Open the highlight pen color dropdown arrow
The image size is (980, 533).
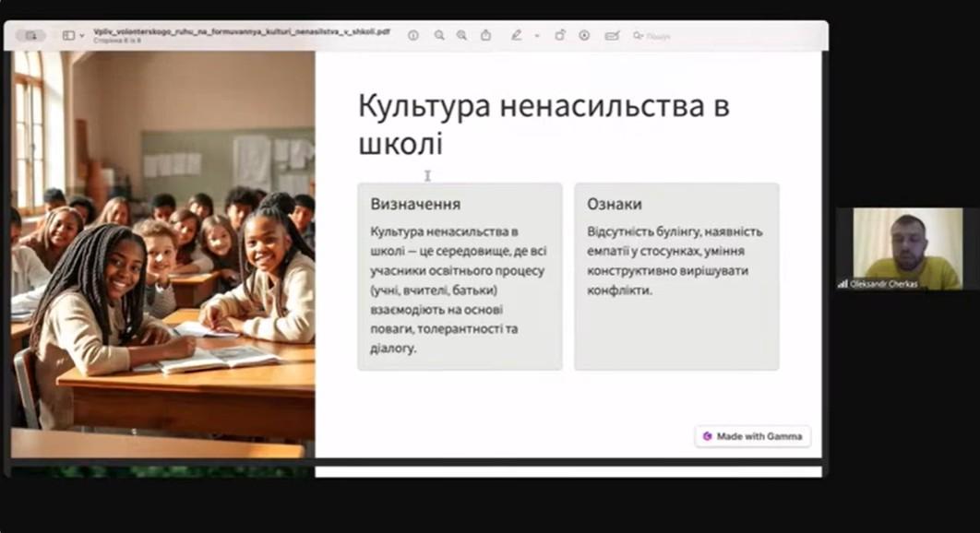[x=537, y=35]
